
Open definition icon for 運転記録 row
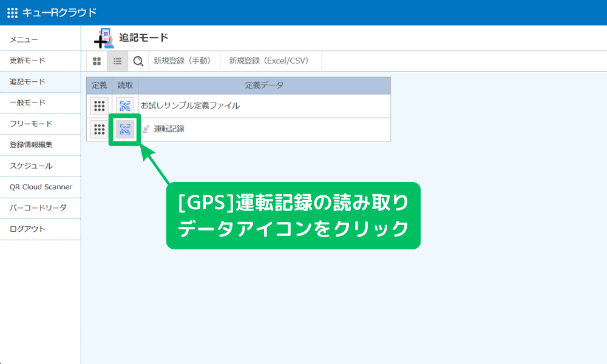pos(100,129)
